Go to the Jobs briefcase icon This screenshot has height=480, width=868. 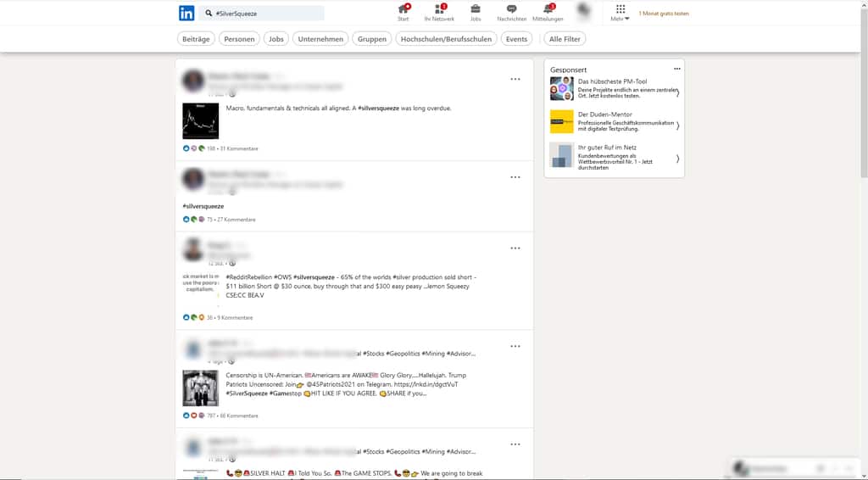(x=476, y=12)
